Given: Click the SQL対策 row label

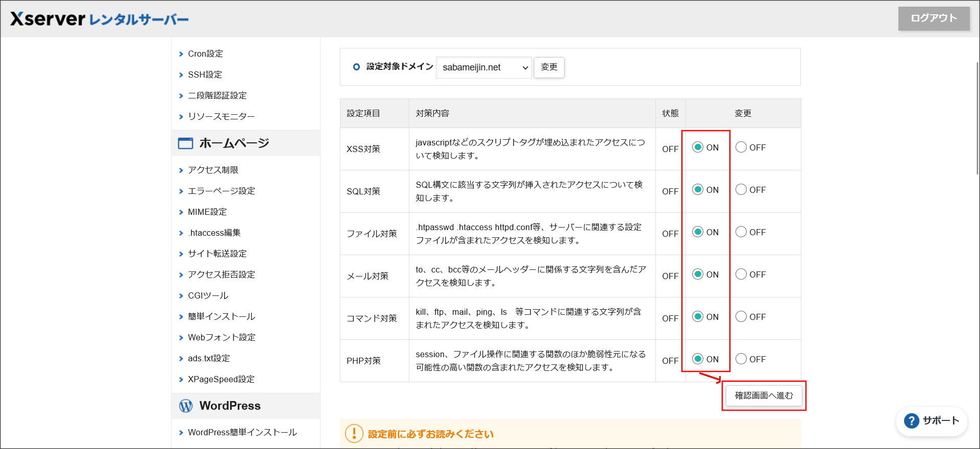Looking at the screenshot, I should tap(363, 191).
